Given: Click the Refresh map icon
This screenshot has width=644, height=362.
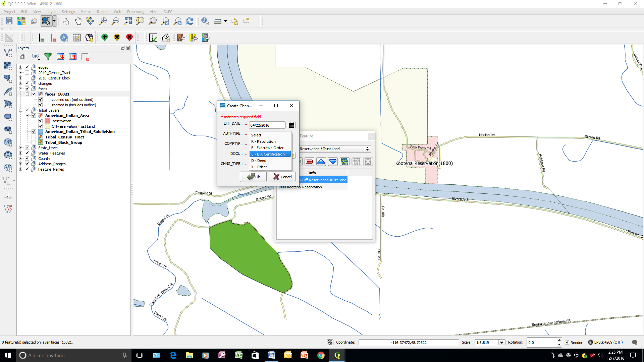Looking at the screenshot, I should click(x=190, y=21).
